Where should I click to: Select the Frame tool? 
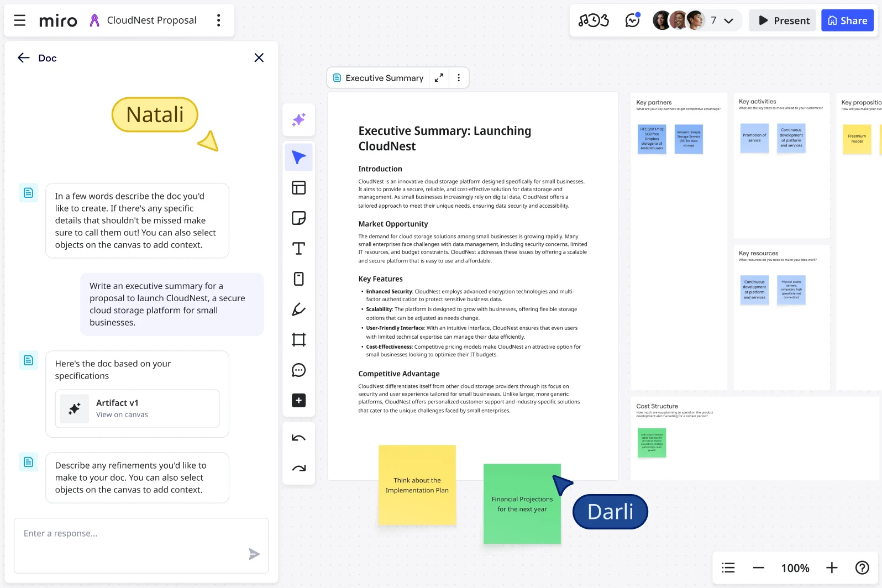pos(299,340)
